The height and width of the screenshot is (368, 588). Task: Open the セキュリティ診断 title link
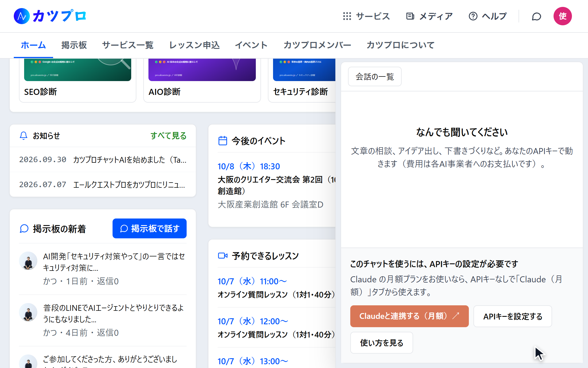pos(300,92)
